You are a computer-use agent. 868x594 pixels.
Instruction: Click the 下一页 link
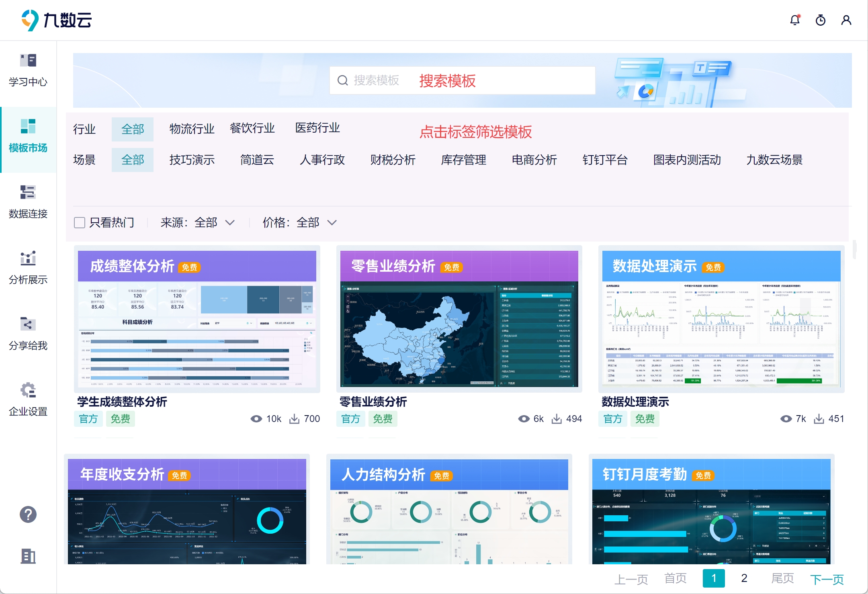827,579
